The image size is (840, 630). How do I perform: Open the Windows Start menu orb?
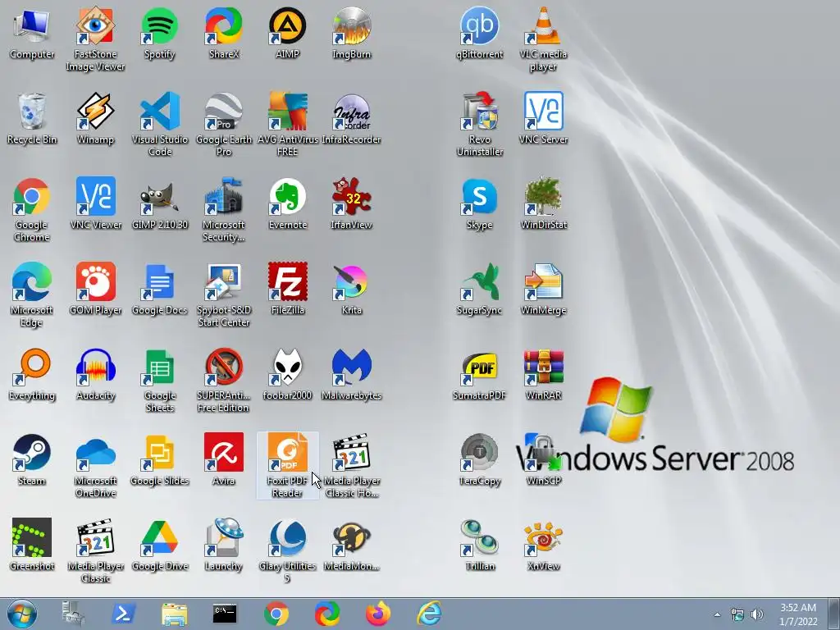[x=21, y=614]
